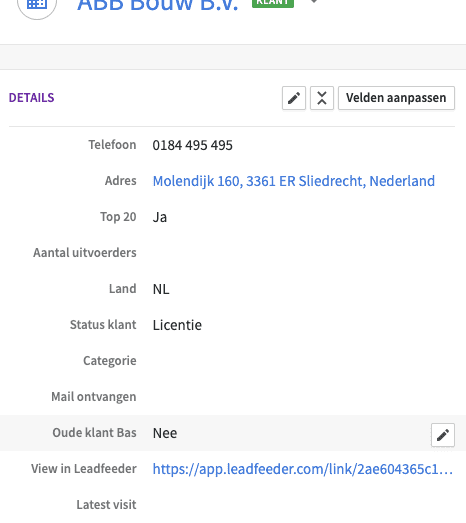
Task: Click the Status klant value Licentie
Action: (x=177, y=325)
